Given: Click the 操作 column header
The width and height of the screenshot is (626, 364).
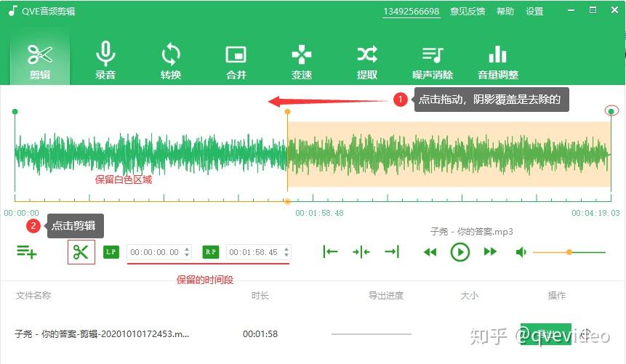Looking at the screenshot, I should 557,296.
